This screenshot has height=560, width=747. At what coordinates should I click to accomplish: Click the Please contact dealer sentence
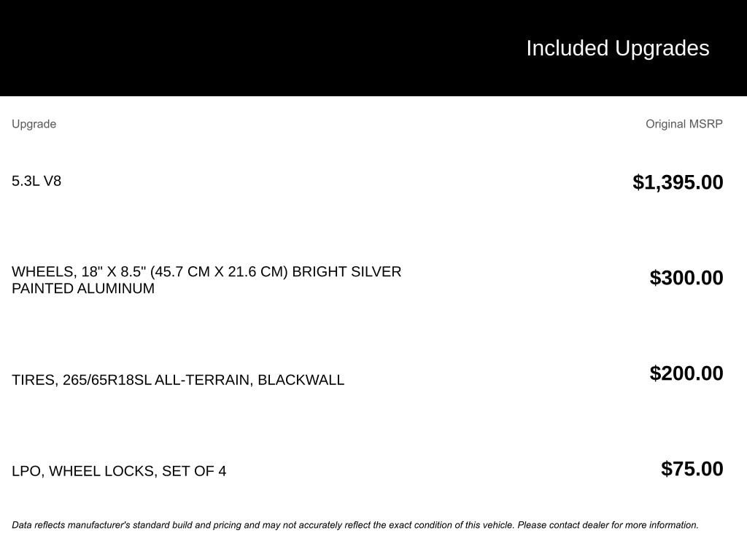[x=608, y=525]
